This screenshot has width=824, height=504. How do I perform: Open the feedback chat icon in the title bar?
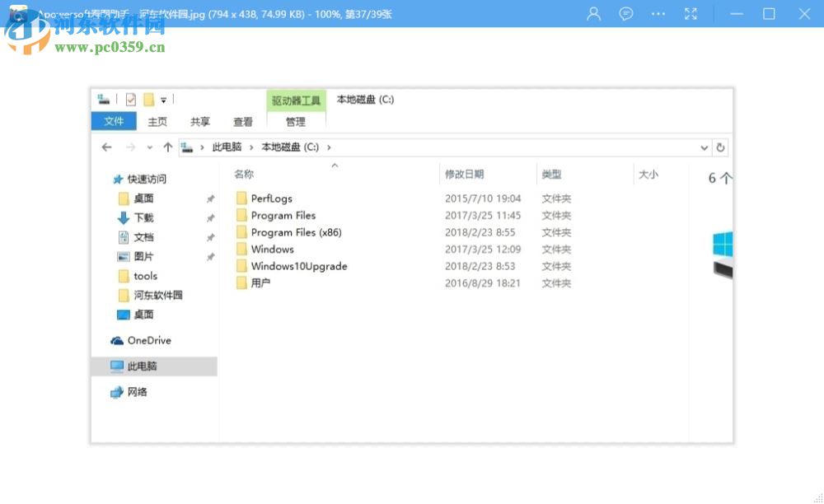[626, 14]
